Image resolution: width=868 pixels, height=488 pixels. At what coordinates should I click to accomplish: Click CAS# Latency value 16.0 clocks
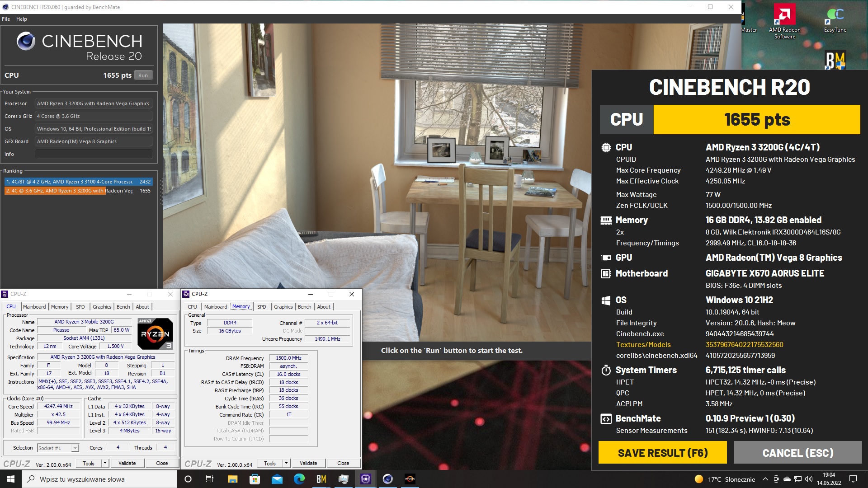[288, 375]
